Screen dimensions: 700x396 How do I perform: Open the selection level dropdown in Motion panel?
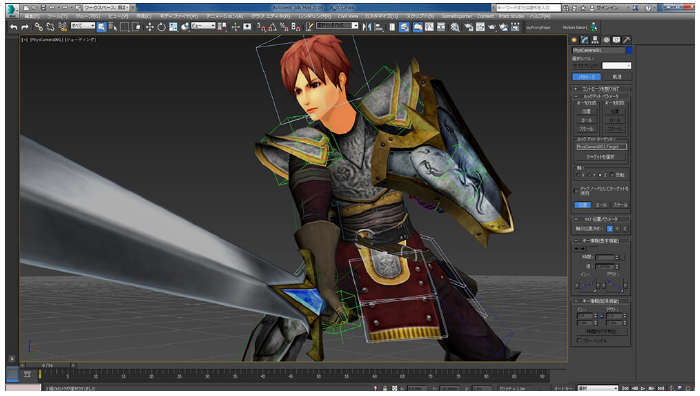point(617,66)
